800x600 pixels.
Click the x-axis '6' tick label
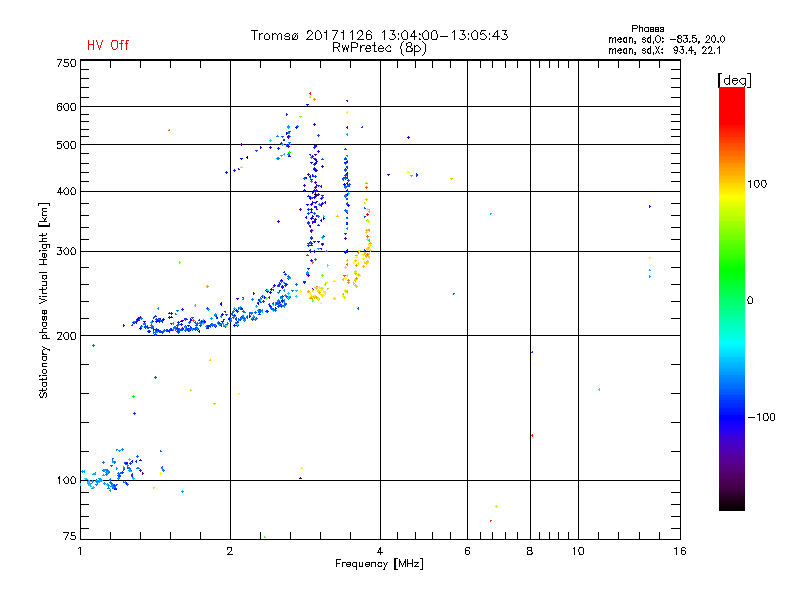[467, 551]
